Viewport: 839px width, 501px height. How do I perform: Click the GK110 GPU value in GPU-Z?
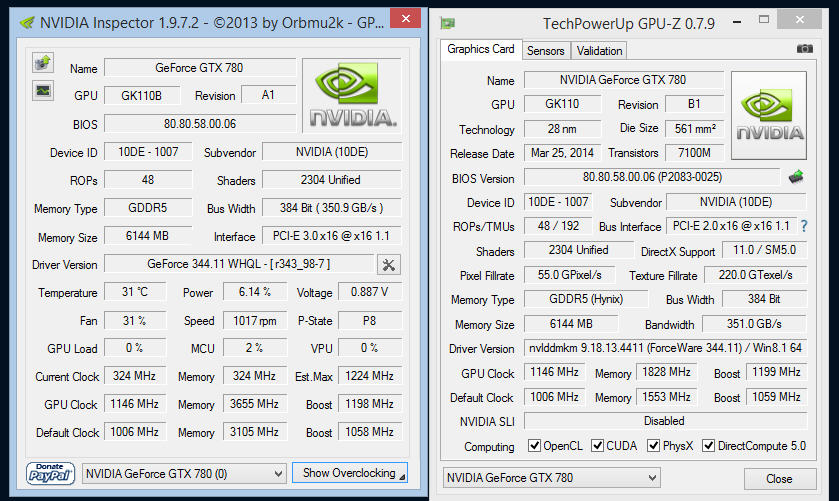pyautogui.click(x=562, y=104)
